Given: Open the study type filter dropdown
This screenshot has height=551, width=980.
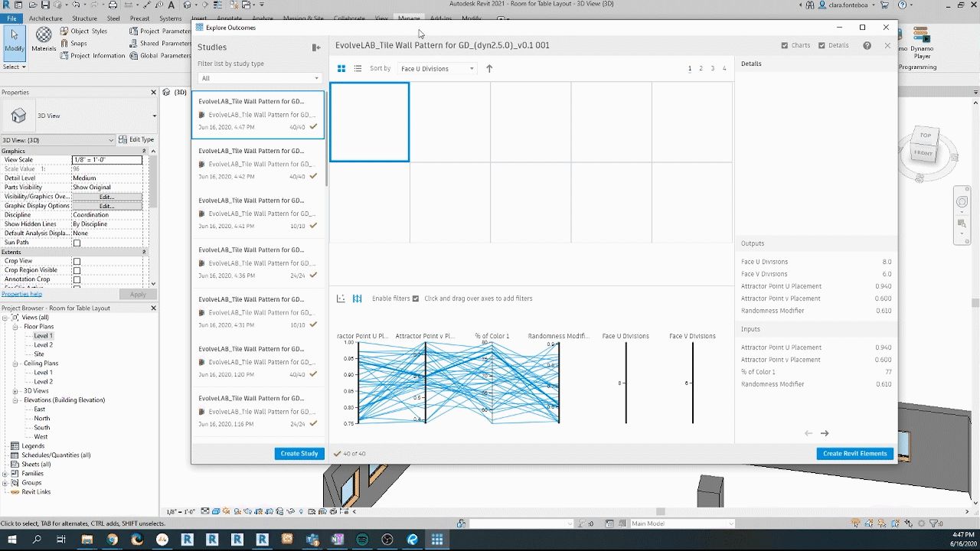Looking at the screenshot, I should coord(259,78).
